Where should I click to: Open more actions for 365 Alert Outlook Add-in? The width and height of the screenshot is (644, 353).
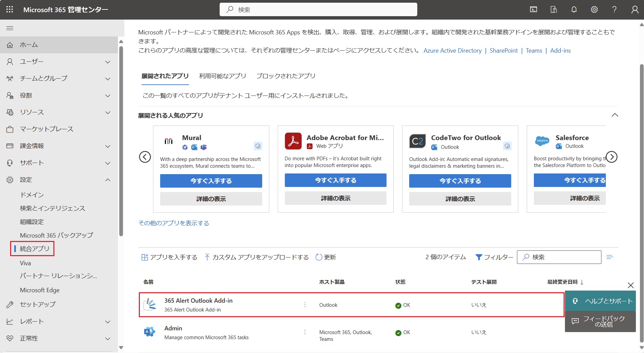point(305,305)
